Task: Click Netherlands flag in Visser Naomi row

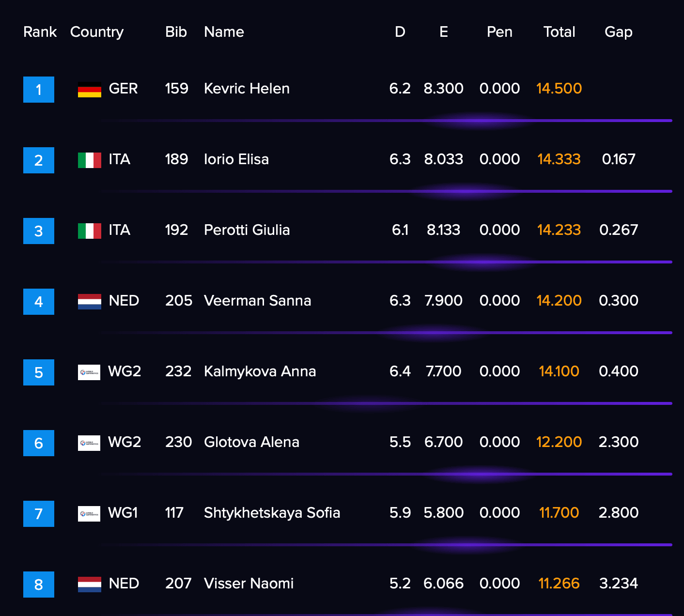Action: click(x=90, y=585)
